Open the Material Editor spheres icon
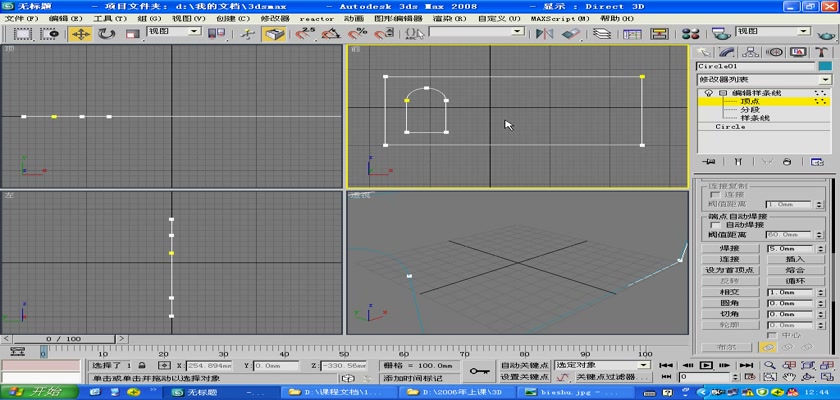 point(691,34)
